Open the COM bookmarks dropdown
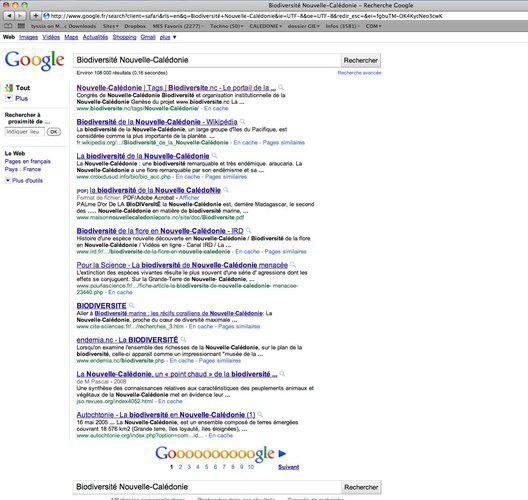This screenshot has width=528, height=500. (x=373, y=26)
